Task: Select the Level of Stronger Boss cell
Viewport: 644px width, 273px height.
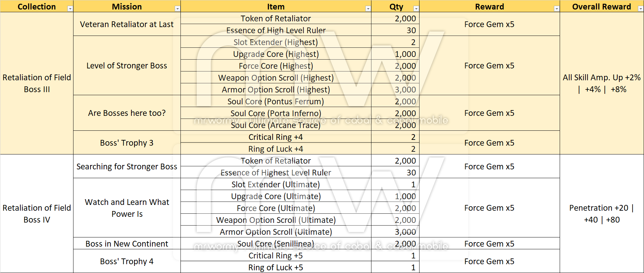Action: click(127, 66)
